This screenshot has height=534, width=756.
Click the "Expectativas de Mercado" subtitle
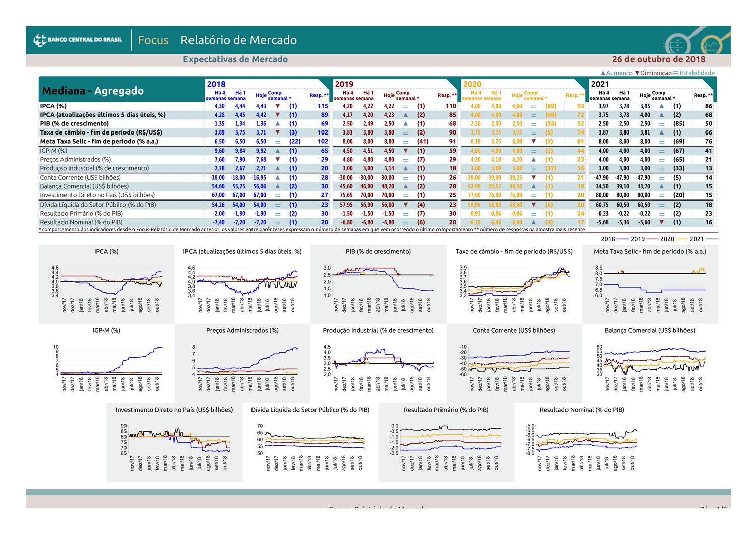(x=235, y=59)
